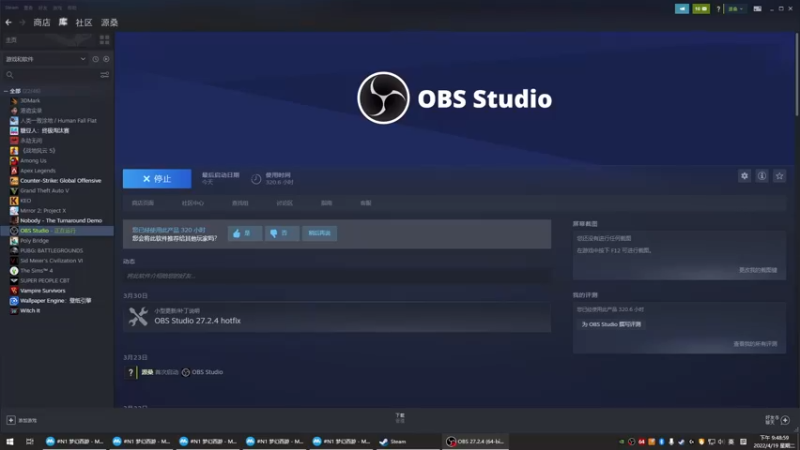
Task: Open OBS Studio info icon
Action: [762, 176]
